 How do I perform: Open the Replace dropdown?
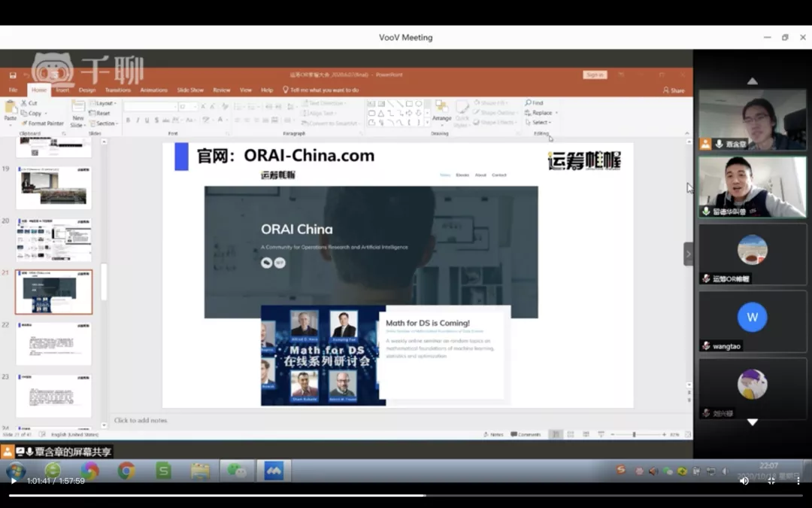click(541, 112)
